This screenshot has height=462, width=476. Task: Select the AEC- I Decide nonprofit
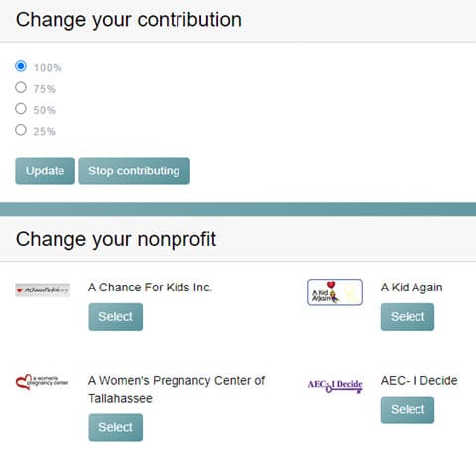click(408, 409)
